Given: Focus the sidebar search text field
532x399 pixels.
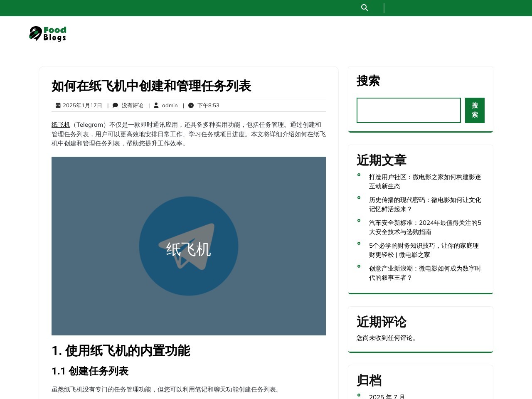Looking at the screenshot, I should coord(408,110).
